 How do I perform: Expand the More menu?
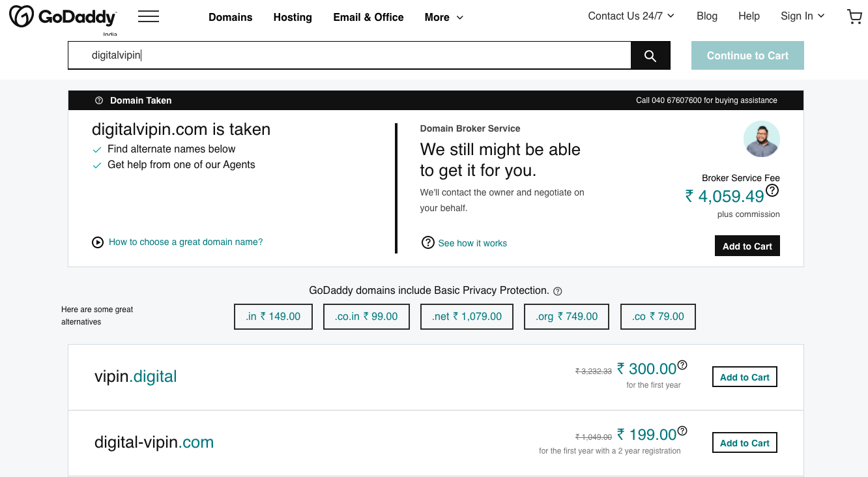(x=444, y=18)
